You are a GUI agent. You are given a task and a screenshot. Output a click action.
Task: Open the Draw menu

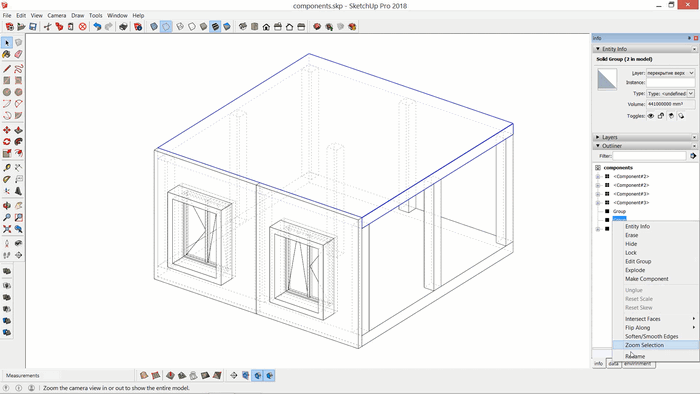coord(78,15)
